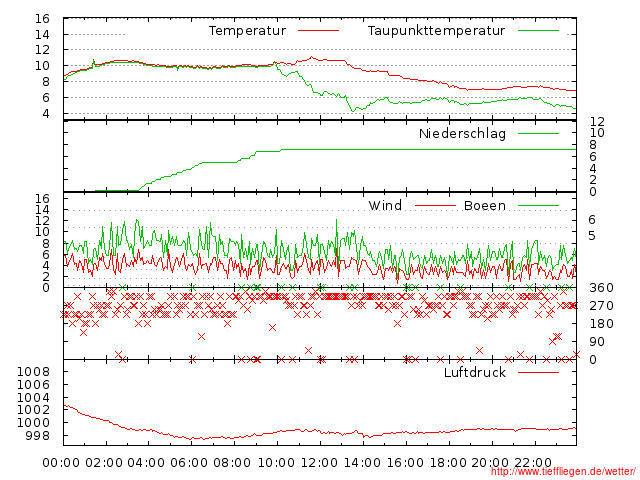Click the Temperatur legend label
Screen dimensions: 640x480
pos(247,31)
